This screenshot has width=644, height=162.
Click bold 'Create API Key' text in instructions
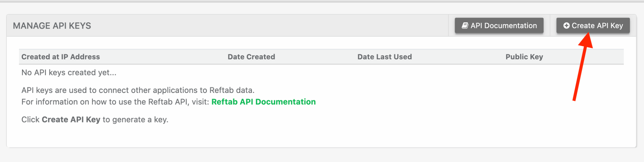click(x=71, y=120)
